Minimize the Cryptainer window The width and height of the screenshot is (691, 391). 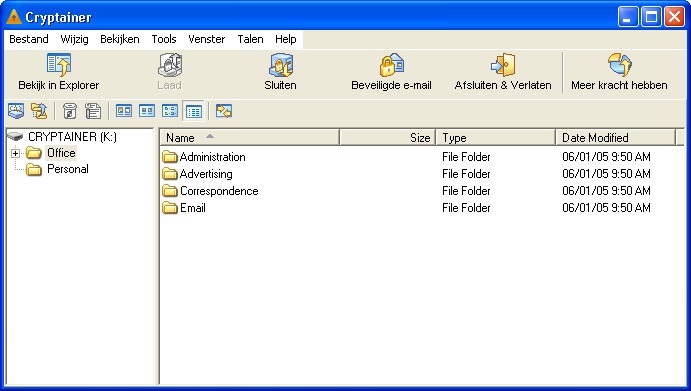[628, 17]
